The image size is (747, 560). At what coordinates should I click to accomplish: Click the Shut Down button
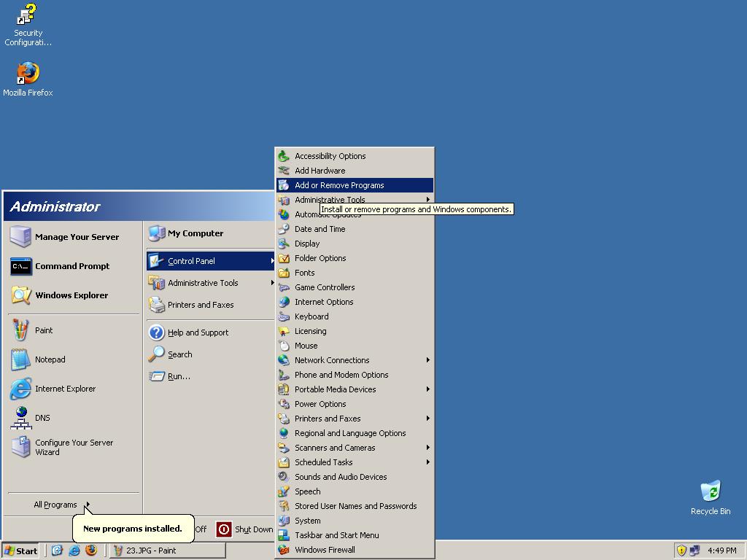coord(245,529)
